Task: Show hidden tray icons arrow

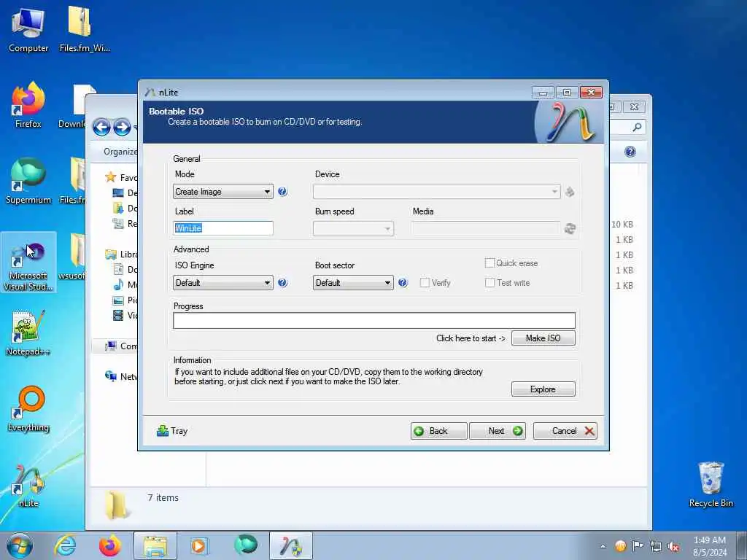Action: (x=603, y=546)
